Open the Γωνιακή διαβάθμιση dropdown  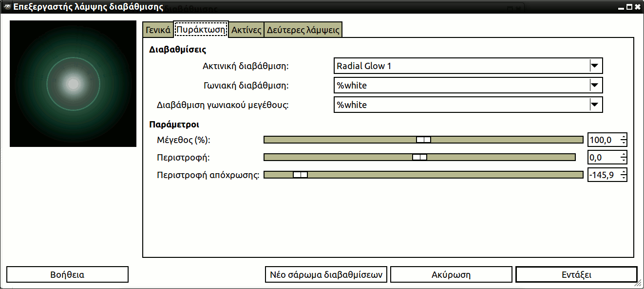tap(594, 86)
